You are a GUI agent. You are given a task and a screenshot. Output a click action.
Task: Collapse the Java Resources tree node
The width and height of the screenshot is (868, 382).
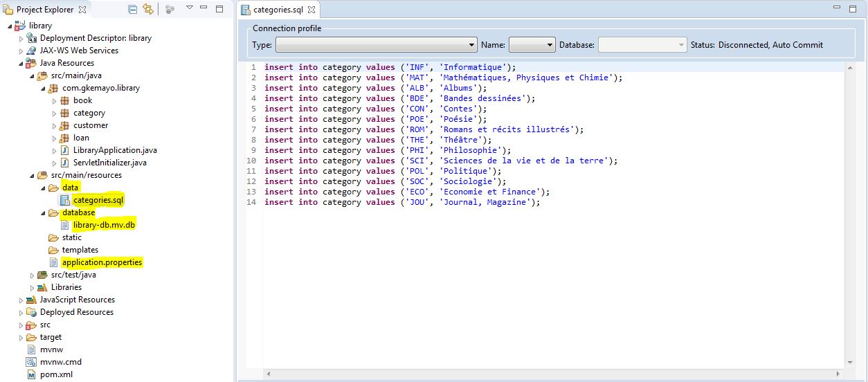click(21, 63)
